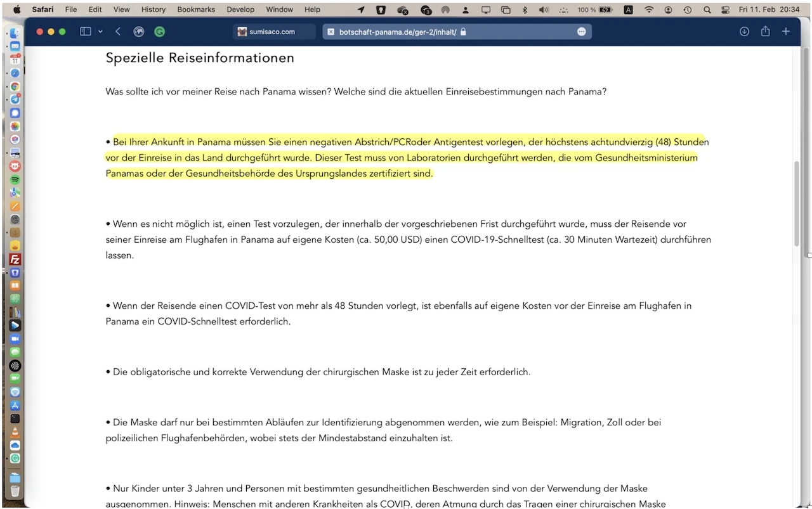Viewport: 812px width, 509px height.
Task: Open Telegram from the Dock
Action: [15, 100]
